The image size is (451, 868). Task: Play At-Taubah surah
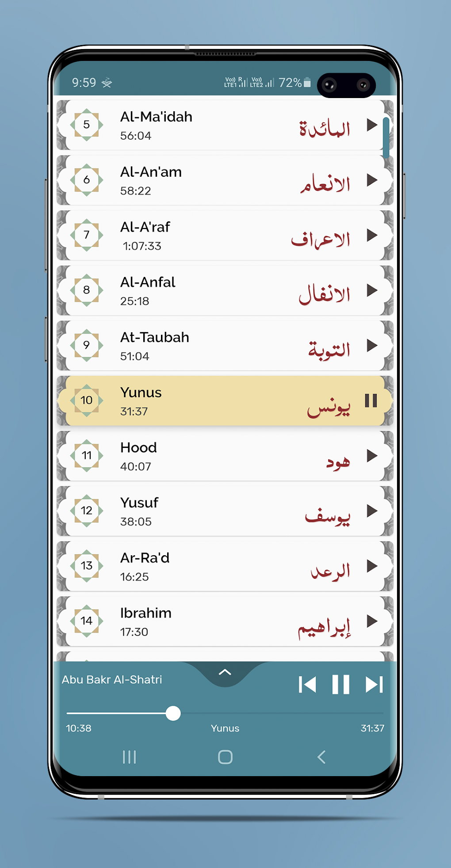tap(372, 345)
